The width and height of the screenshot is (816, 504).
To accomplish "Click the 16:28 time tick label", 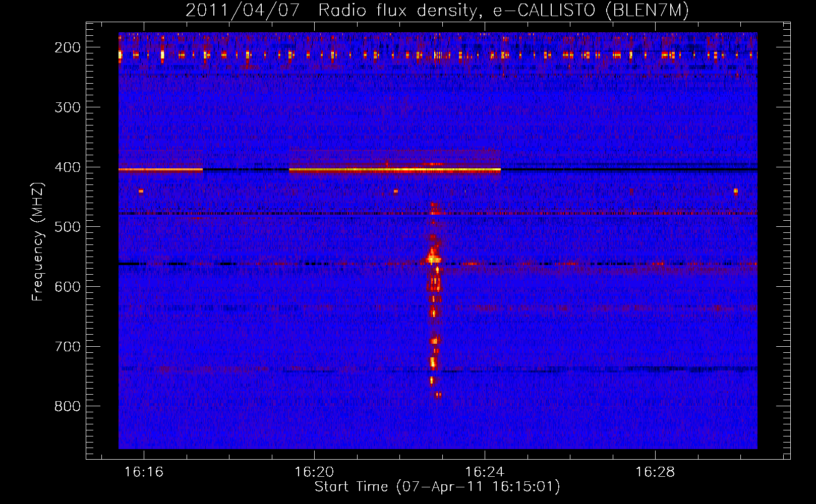I will pyautogui.click(x=655, y=472).
